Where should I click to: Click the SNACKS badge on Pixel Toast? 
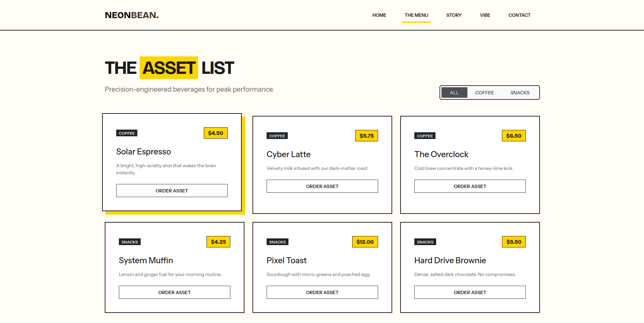pyautogui.click(x=277, y=242)
